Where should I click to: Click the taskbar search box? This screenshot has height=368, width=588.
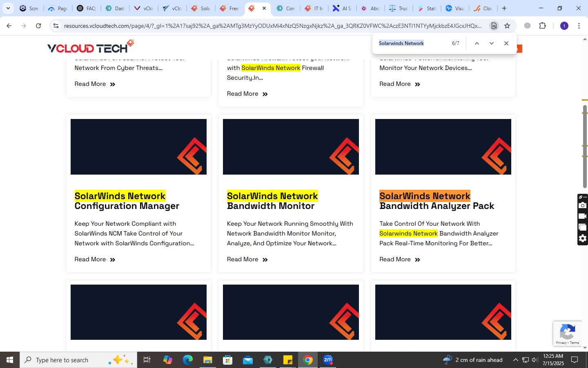(78, 360)
